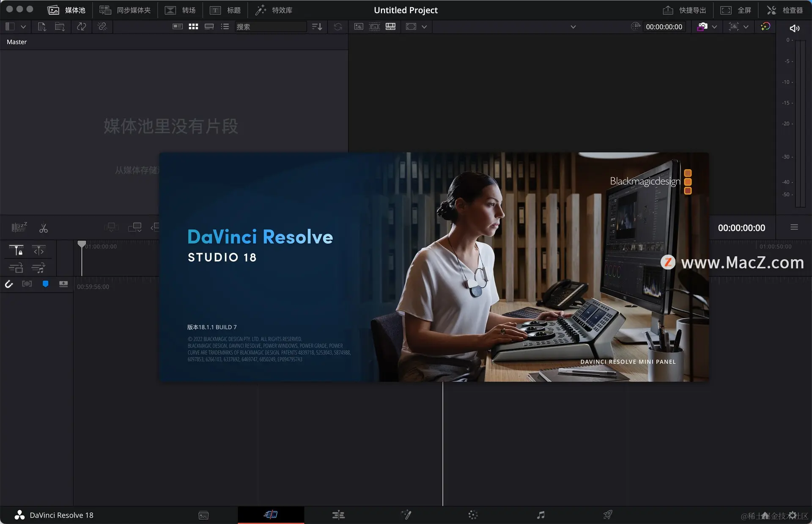Click the blue marker icon
Viewport: 812px width, 524px height.
point(45,284)
